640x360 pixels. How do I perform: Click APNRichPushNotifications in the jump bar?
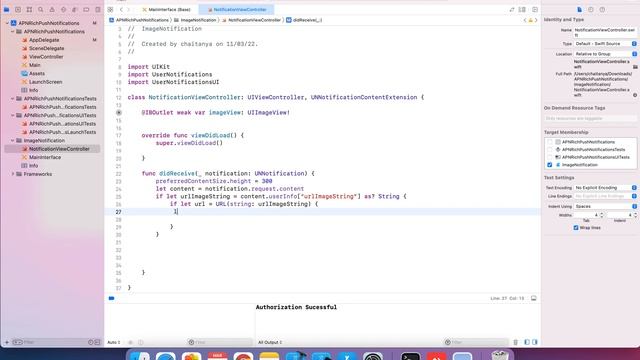(139, 20)
